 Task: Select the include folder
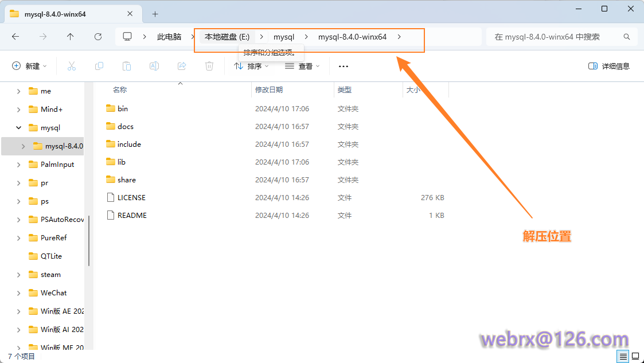pos(129,144)
